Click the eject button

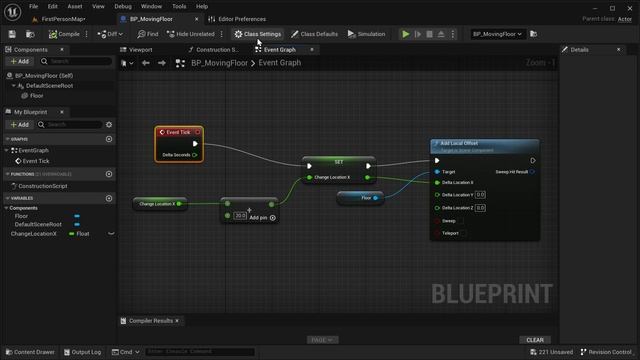(441, 34)
